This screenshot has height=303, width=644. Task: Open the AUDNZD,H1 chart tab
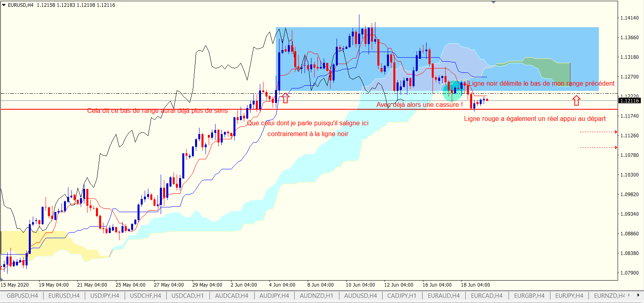(x=316, y=296)
